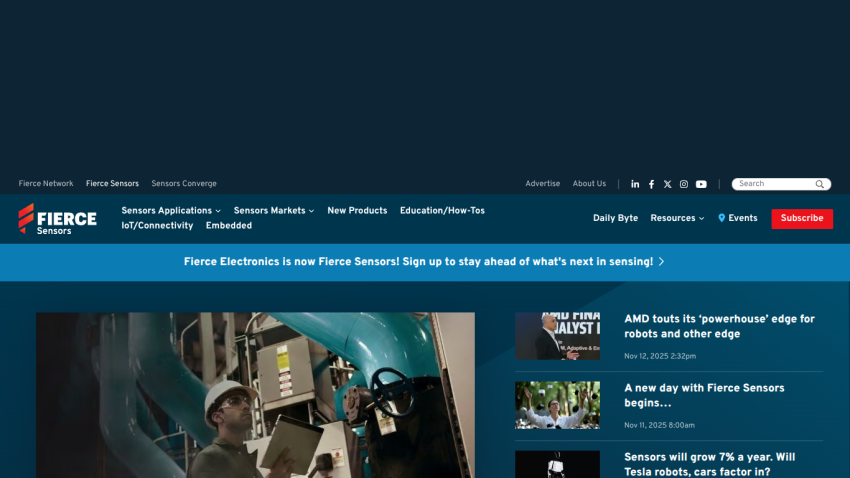Open AMD touts its powerhouse edge article
The height and width of the screenshot is (478, 850).
[x=719, y=327]
